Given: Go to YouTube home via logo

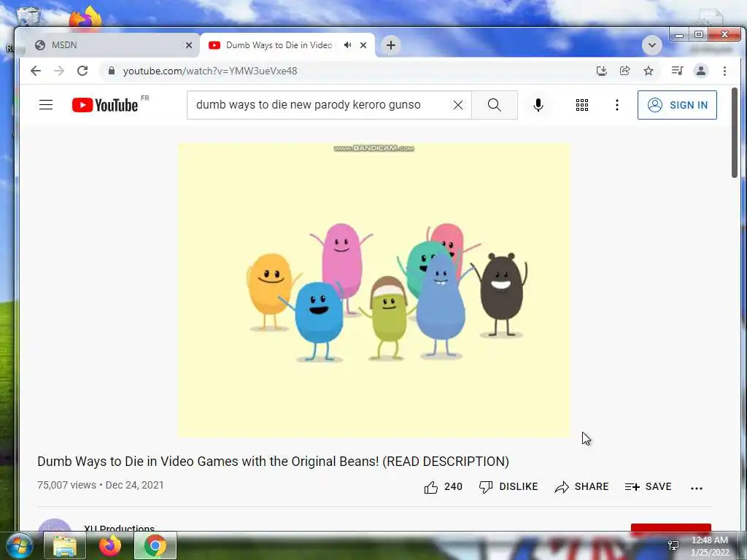Looking at the screenshot, I should [105, 105].
